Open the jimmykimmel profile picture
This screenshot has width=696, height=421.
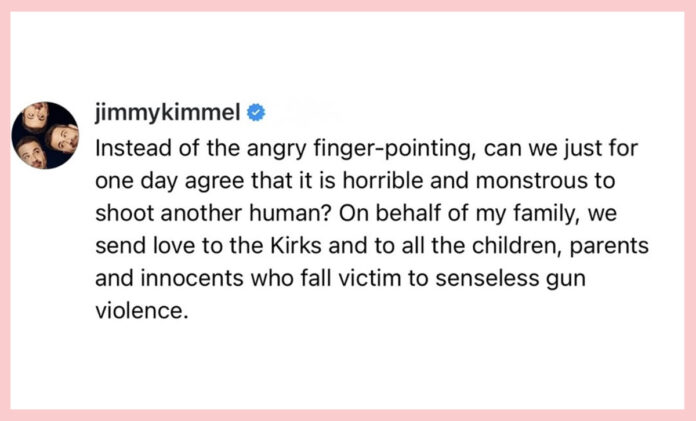tap(45, 135)
